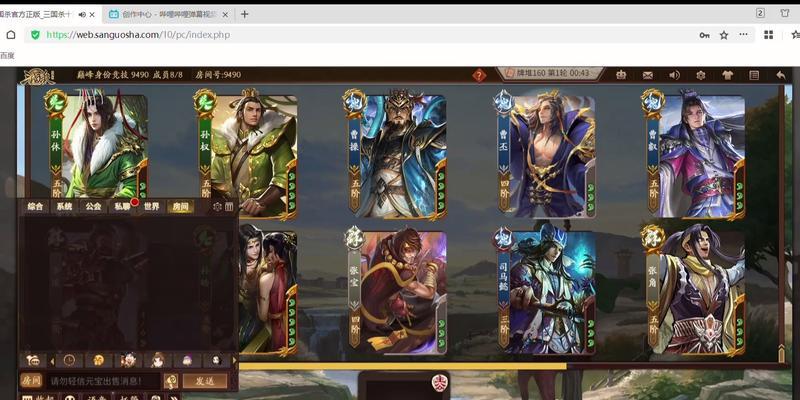This screenshot has width=800, height=400.
Task: Open the question mark help icon
Action: [479, 76]
